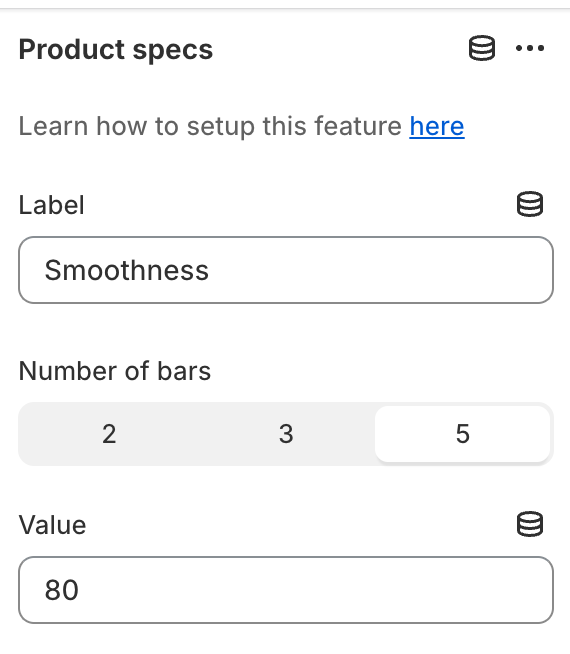Click the 'Value' field caption

coord(53,525)
